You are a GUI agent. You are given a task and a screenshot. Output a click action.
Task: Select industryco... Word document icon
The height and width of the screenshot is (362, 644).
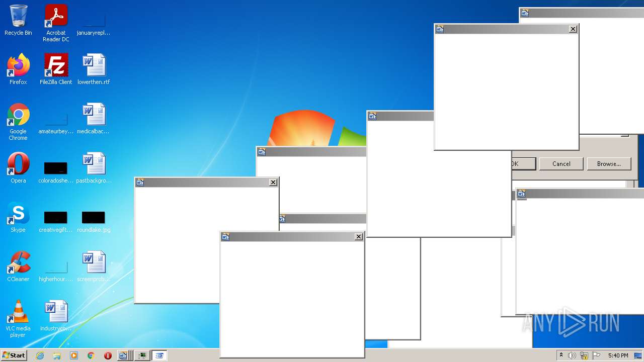(x=56, y=316)
